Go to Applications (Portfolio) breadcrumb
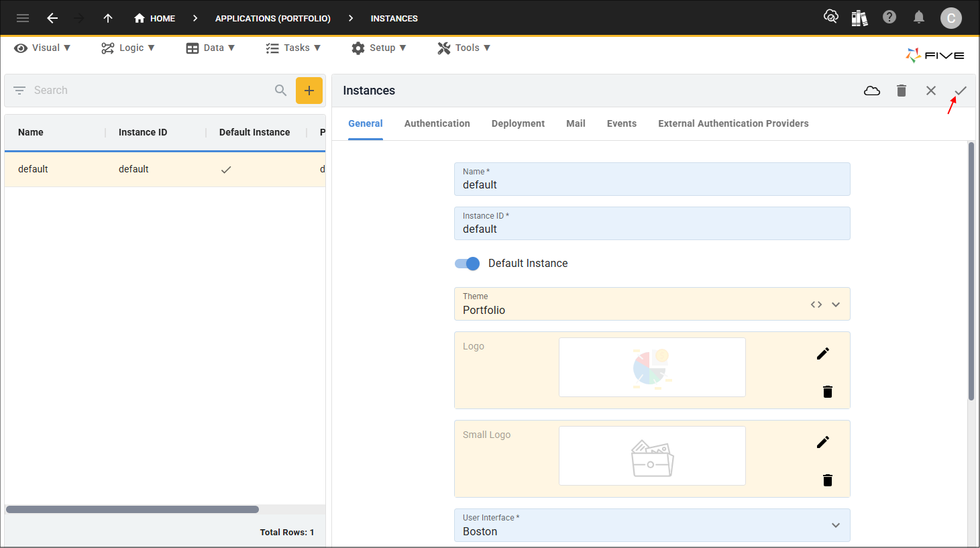Viewport: 980px width, 548px height. coord(273,18)
